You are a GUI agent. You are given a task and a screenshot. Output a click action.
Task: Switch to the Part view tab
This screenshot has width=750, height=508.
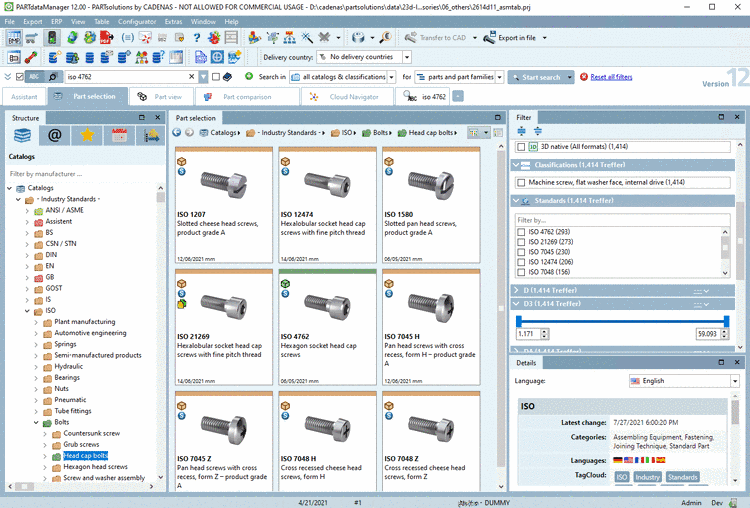(x=161, y=97)
